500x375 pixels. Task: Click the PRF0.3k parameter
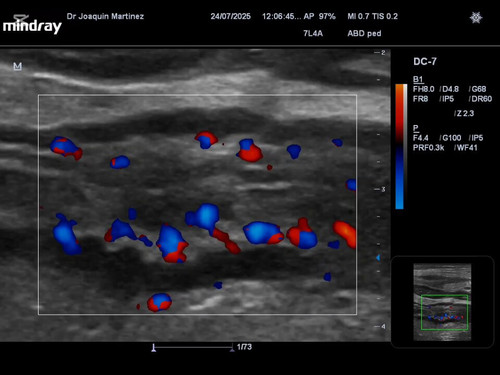click(429, 148)
